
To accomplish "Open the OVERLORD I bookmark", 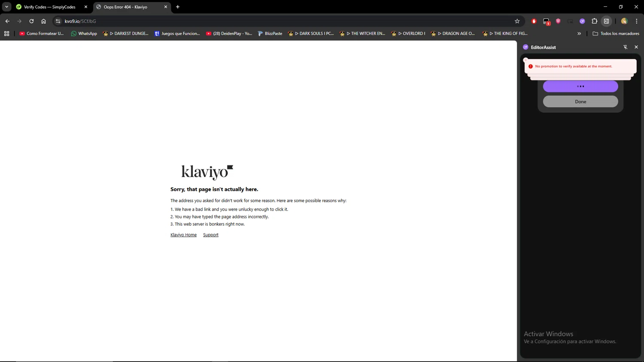I will (408, 33).
